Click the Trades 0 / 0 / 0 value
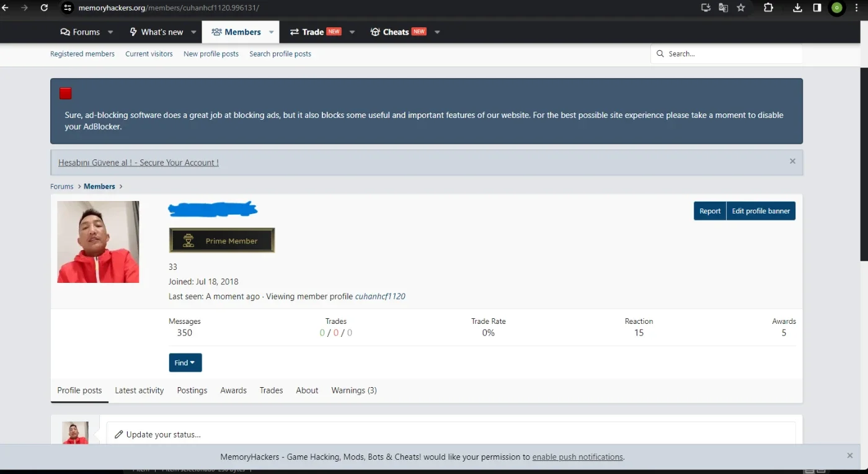The height and width of the screenshot is (474, 868). coord(336,333)
